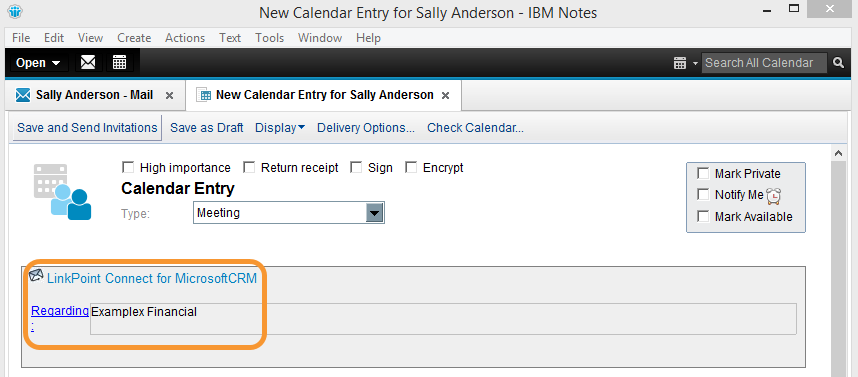Viewport: 858px width, 377px height.
Task: Open the Actions menu
Action: 185,38
